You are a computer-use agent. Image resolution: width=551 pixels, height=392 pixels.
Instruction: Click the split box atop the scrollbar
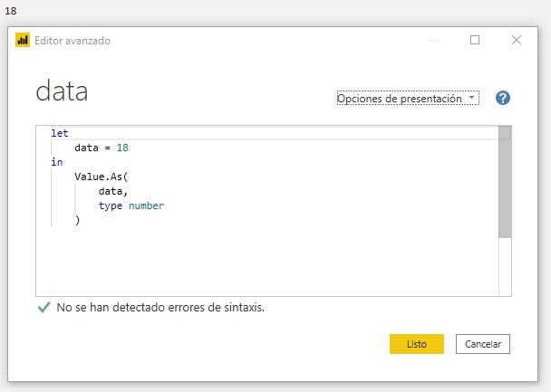[x=505, y=132]
